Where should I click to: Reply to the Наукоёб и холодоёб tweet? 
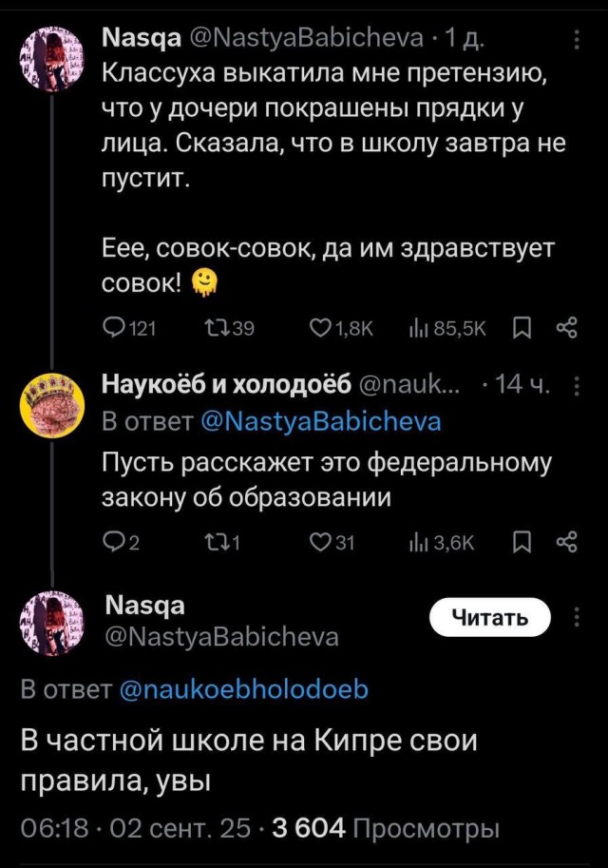click(116, 538)
